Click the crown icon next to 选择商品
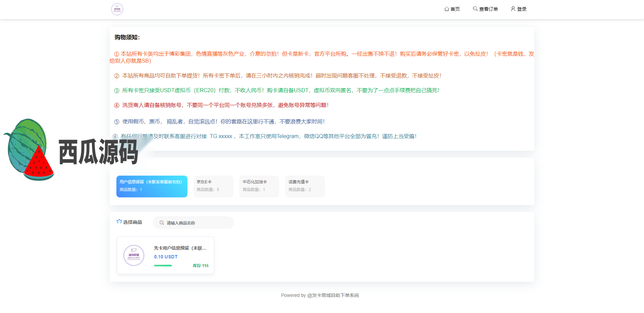The width and height of the screenshot is (644, 313). [119, 222]
